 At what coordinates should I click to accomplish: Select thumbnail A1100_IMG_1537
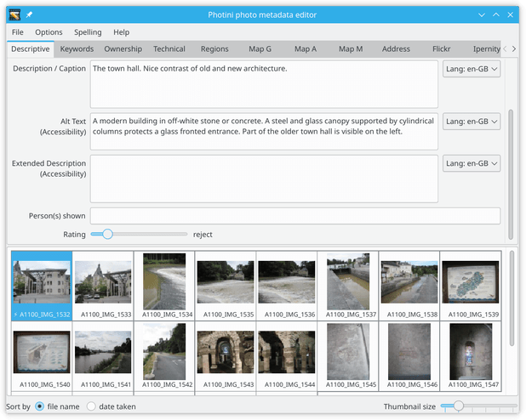point(348,286)
